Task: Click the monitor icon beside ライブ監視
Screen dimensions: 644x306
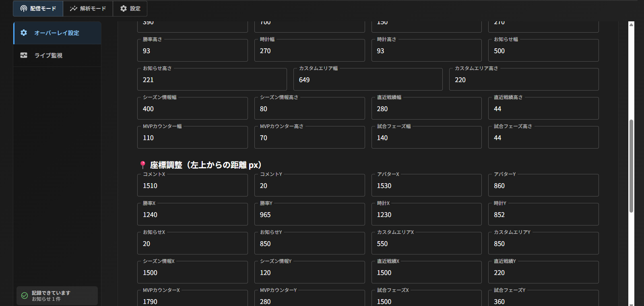Action: 24,55
